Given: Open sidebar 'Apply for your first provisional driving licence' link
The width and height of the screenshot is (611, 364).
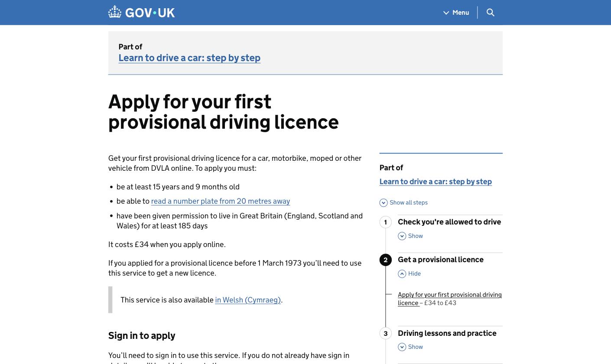Looking at the screenshot, I should point(450,299).
